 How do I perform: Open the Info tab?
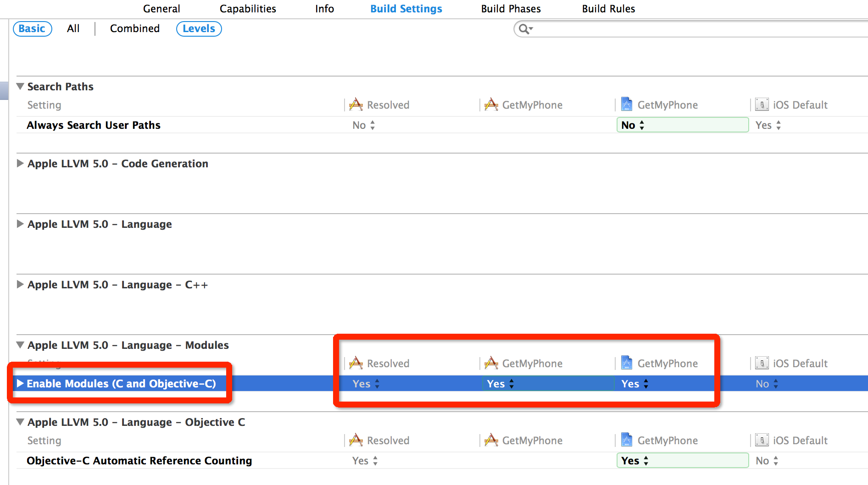tap(324, 9)
